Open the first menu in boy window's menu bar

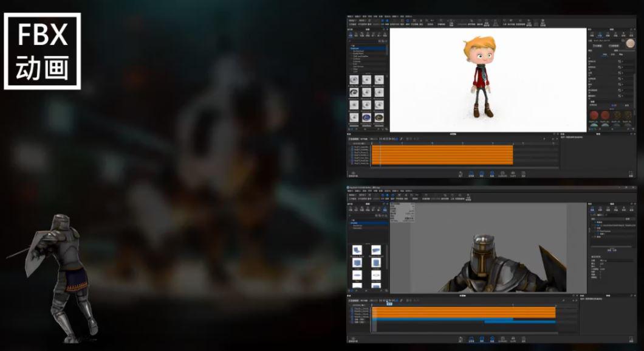351,17
